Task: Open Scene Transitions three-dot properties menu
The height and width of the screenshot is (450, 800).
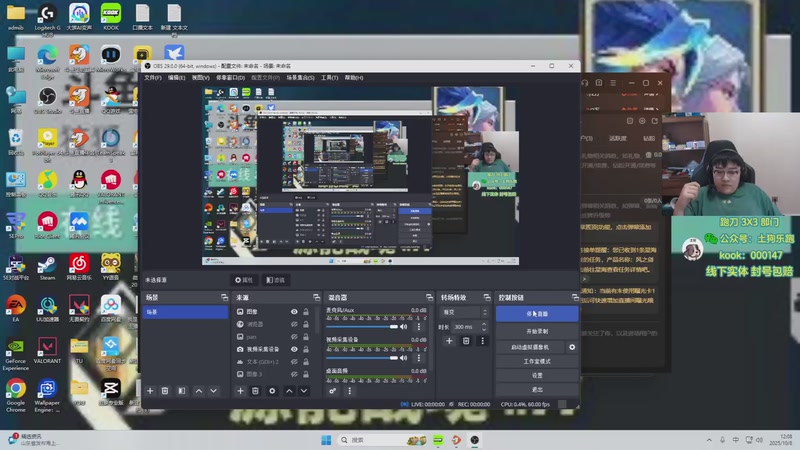Action: [x=482, y=341]
